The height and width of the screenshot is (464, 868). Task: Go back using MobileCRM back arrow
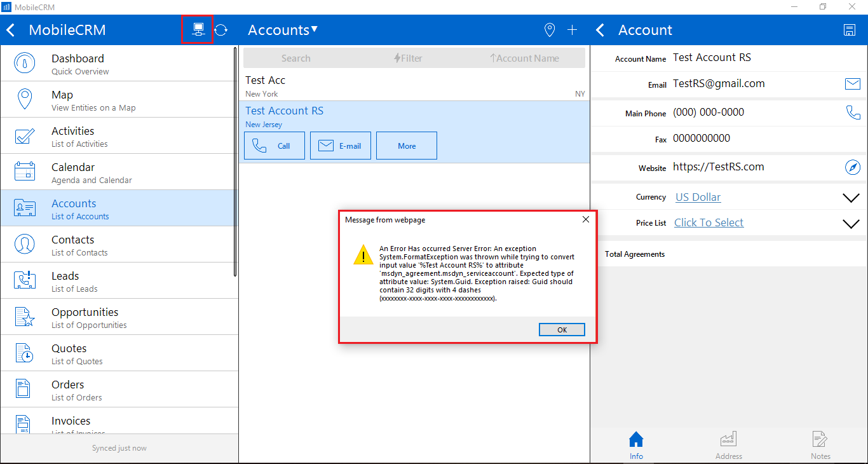point(11,30)
